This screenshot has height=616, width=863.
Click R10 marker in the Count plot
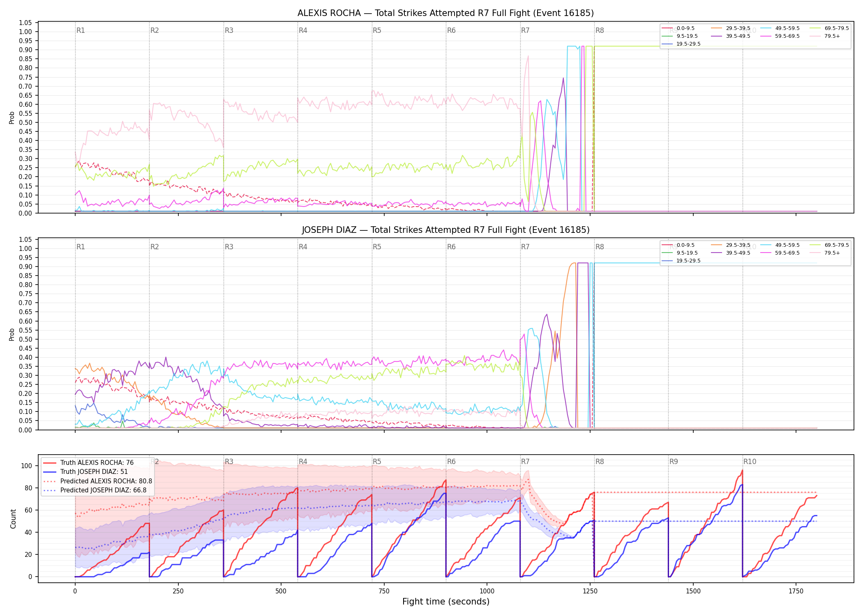[x=750, y=462]
